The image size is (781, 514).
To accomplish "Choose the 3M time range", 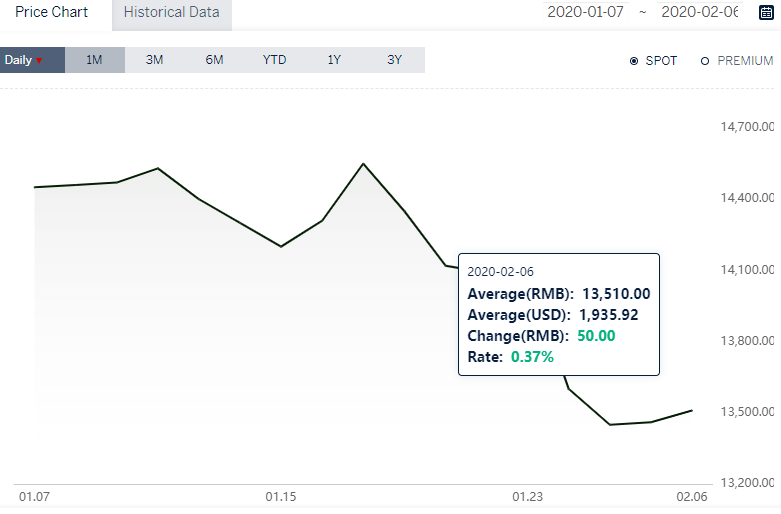I will (154, 60).
